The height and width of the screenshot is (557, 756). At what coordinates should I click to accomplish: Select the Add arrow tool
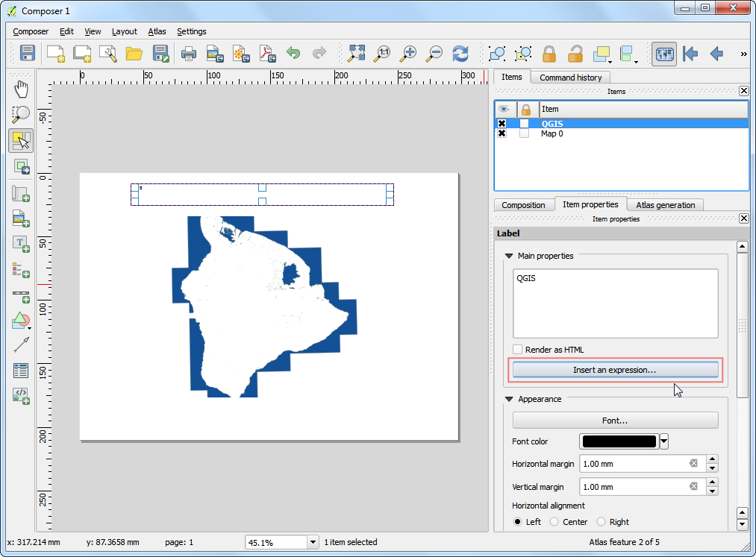click(21, 344)
